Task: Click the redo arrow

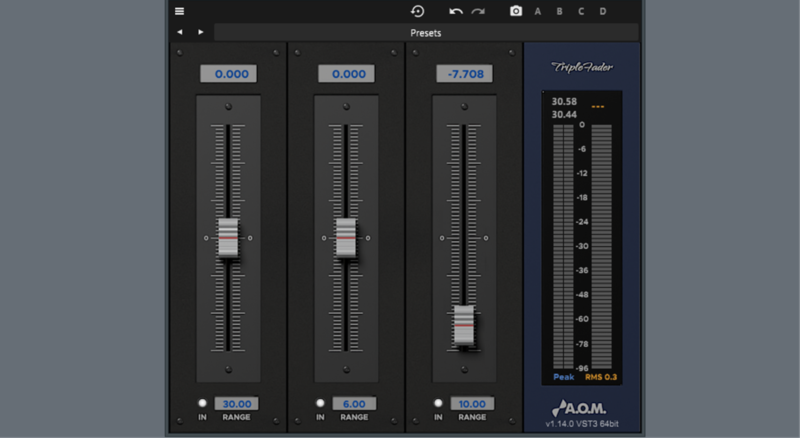Action: tap(478, 11)
